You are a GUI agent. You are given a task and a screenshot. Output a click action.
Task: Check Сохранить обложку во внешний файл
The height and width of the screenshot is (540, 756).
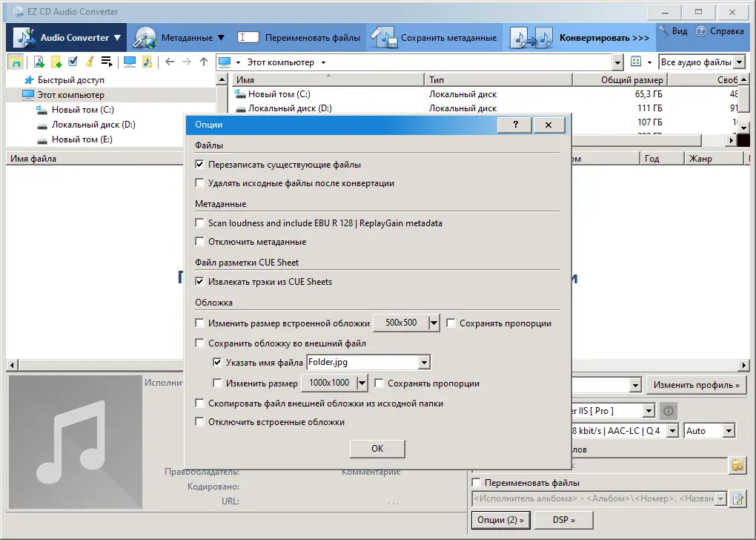(x=199, y=343)
